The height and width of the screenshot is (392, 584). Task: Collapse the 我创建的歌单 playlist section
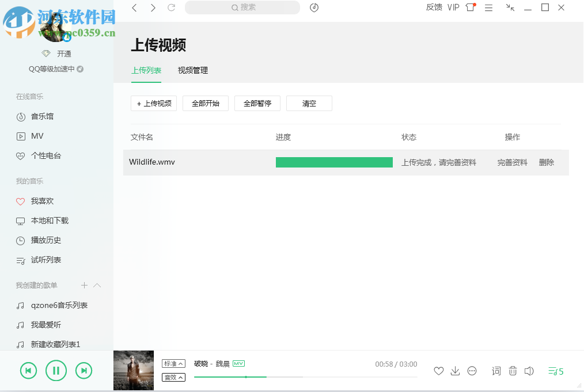(x=97, y=285)
